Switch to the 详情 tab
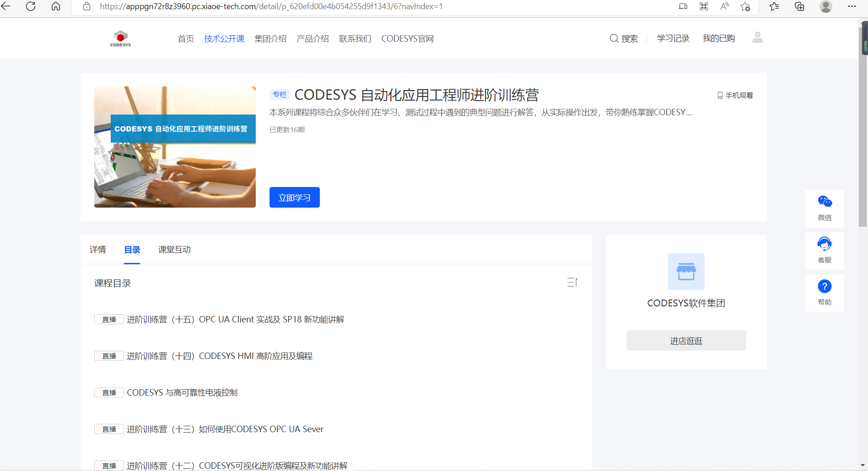 click(x=98, y=250)
